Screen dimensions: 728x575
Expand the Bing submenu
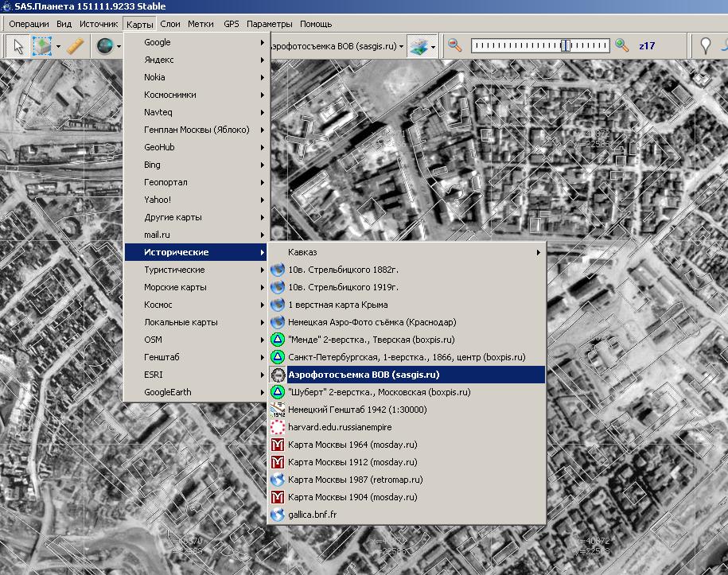click(x=197, y=165)
